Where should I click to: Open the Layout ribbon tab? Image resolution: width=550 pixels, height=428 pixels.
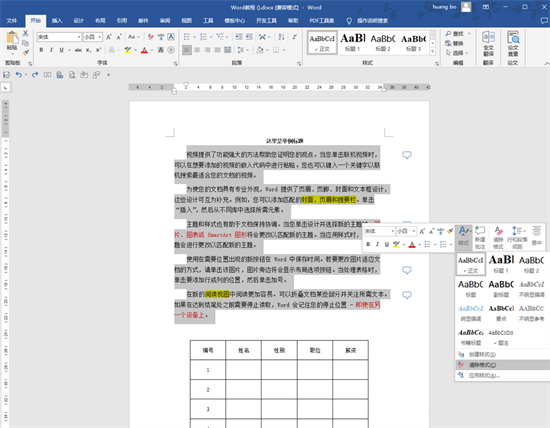coord(100,21)
